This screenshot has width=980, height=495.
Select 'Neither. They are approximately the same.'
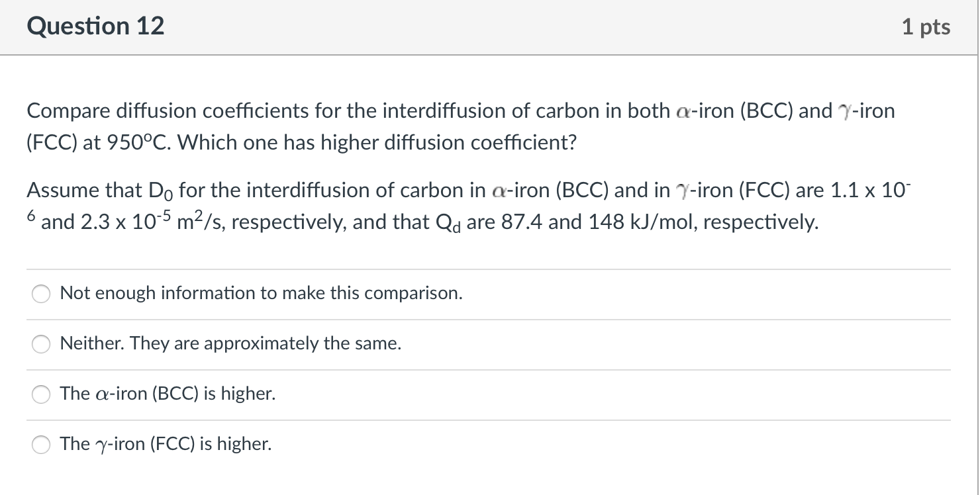pos(40,343)
